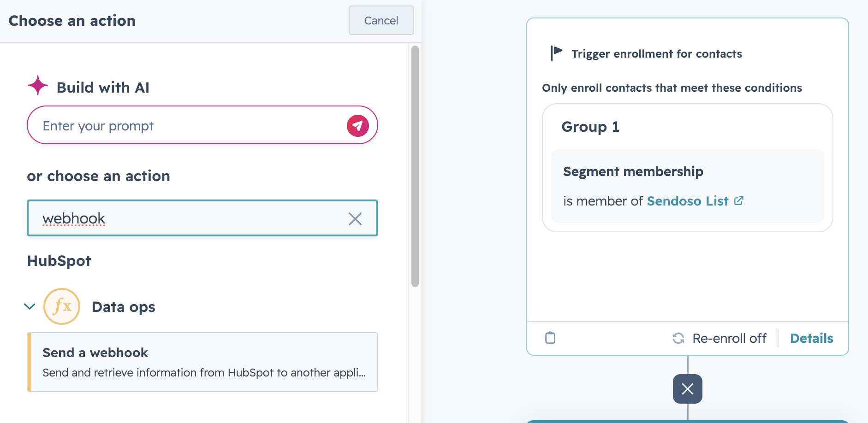Submit the AI prompt with the send icon

pyautogui.click(x=358, y=126)
